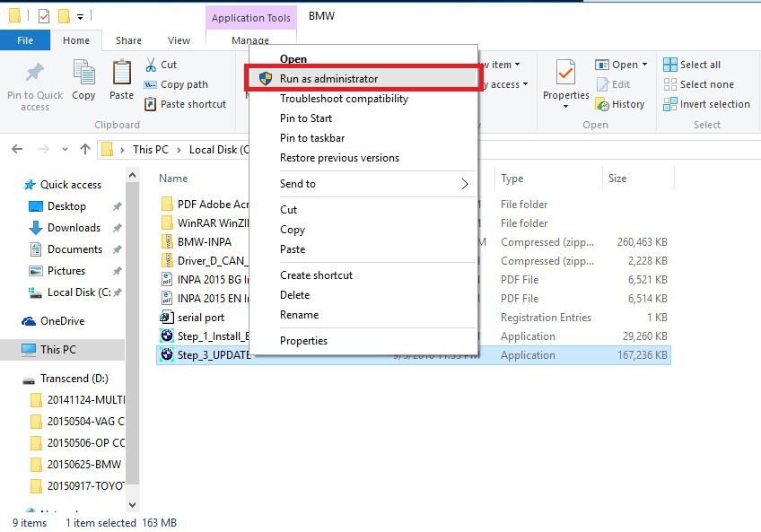Click Select all in ribbon
The height and width of the screenshot is (532, 761).
[x=692, y=65]
